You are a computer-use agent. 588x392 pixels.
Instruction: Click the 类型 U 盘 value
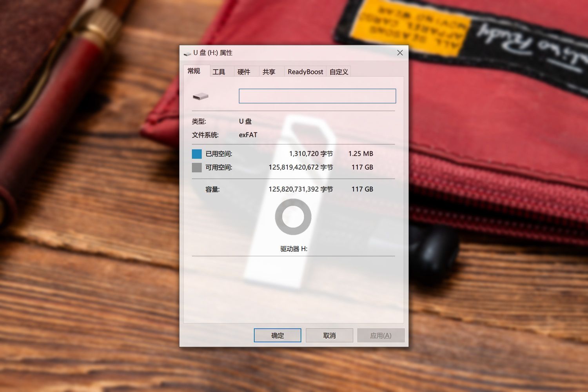click(x=245, y=122)
